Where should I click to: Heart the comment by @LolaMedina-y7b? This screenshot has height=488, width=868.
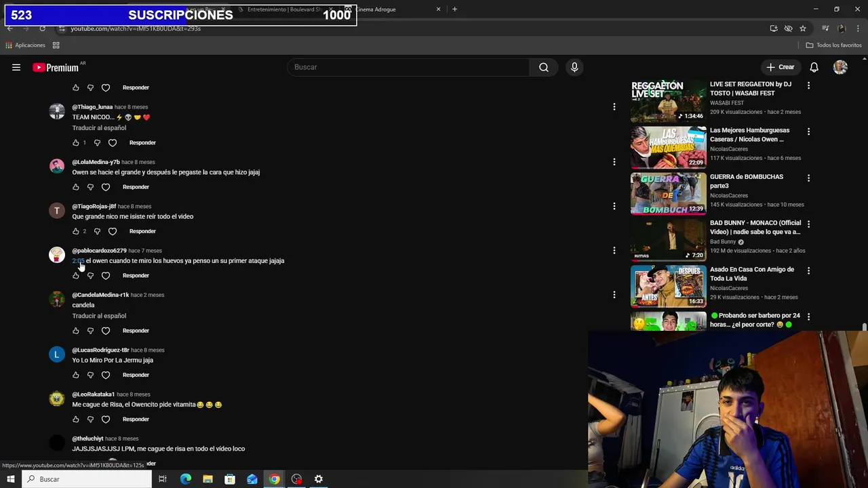click(106, 187)
